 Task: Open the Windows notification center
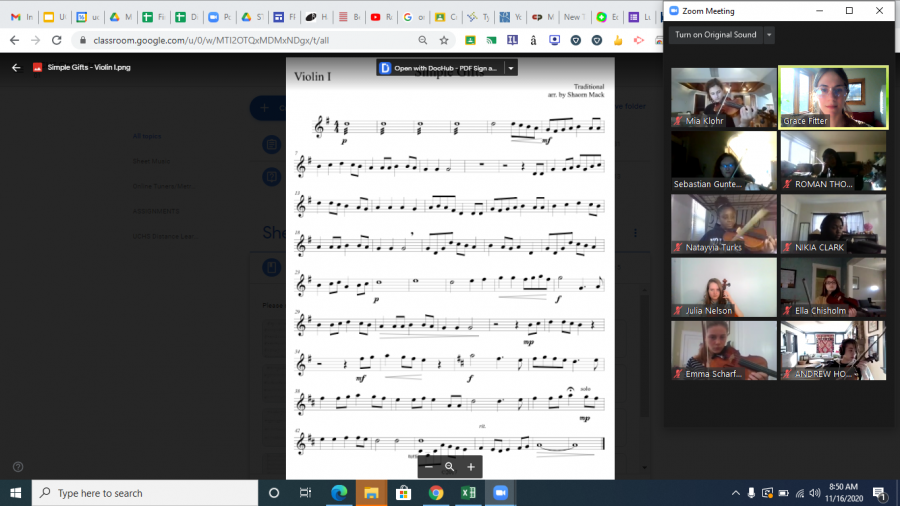pyautogui.click(x=880, y=493)
